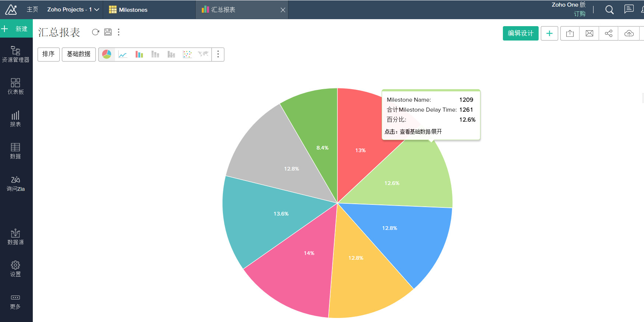Click tooltip Milestone Name value 1209
Image resolution: width=644 pixels, height=322 pixels.
coord(466,100)
